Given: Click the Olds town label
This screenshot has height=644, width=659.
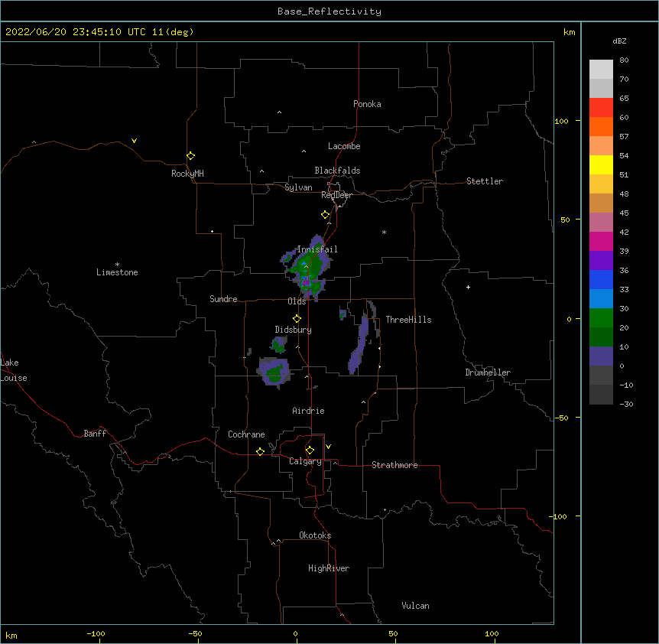Looking at the screenshot, I should [297, 301].
